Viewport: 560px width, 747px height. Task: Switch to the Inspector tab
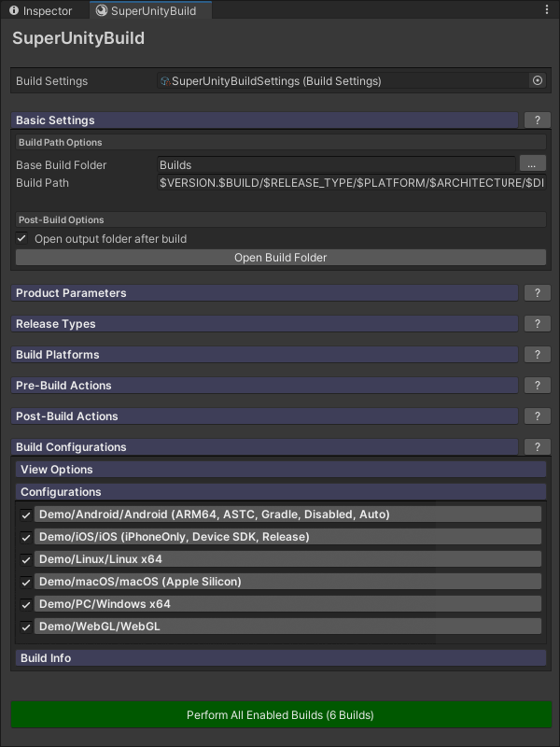click(41, 11)
